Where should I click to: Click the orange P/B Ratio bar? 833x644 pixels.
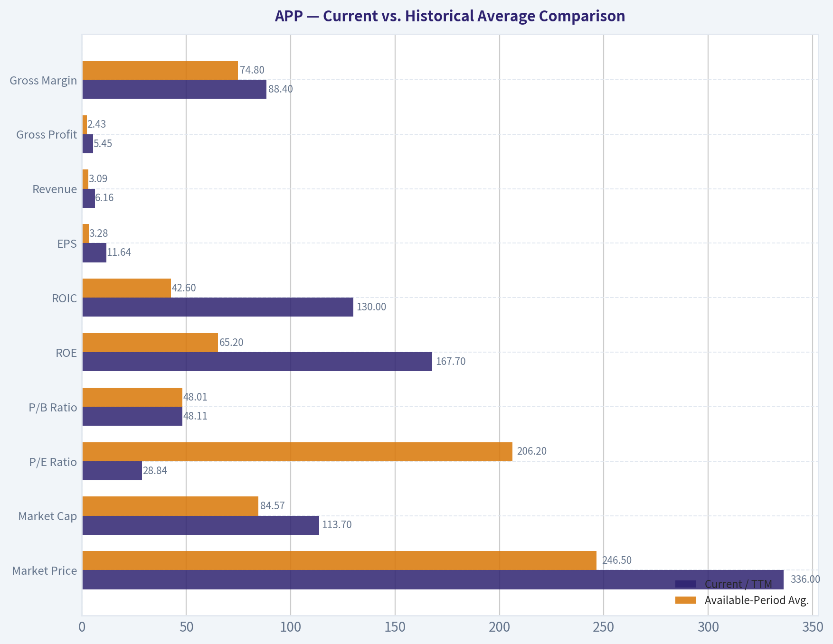tap(133, 397)
